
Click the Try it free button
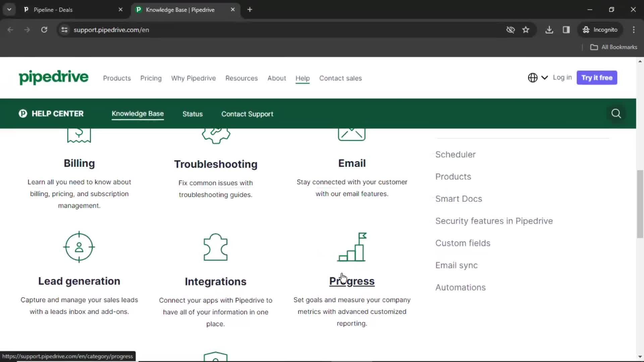(597, 77)
